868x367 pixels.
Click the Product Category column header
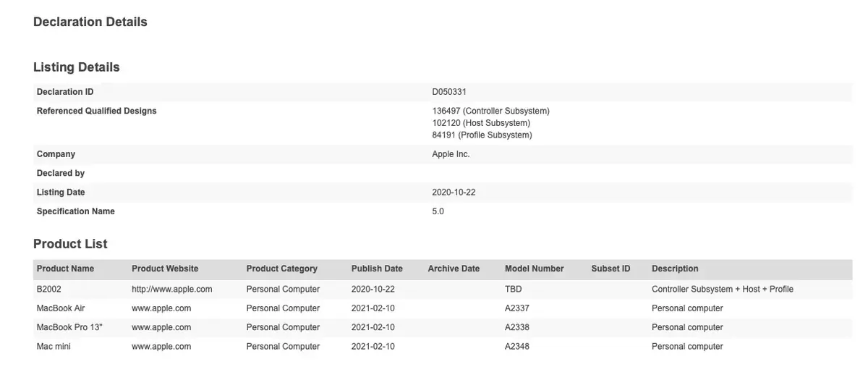281,269
